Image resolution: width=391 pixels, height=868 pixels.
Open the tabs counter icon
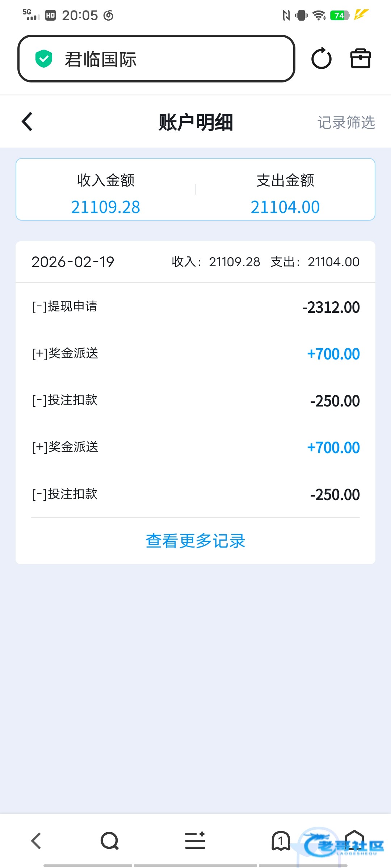281,841
